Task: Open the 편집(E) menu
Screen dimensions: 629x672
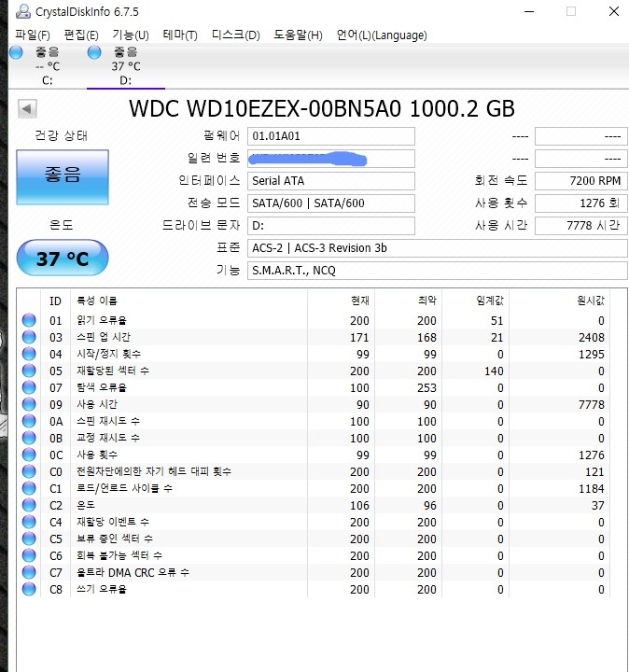Action: point(81,35)
